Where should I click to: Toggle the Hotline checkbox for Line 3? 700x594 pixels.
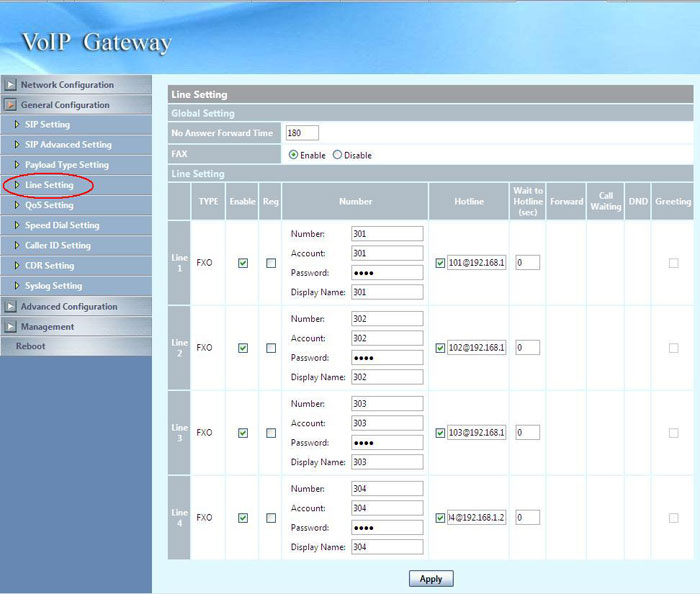[x=441, y=433]
